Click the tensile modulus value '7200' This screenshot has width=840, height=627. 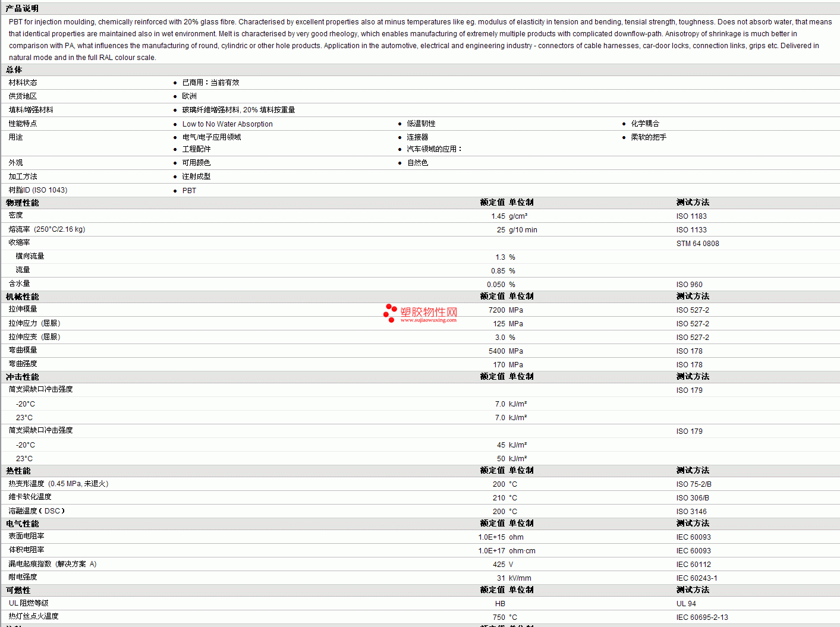[x=497, y=310]
